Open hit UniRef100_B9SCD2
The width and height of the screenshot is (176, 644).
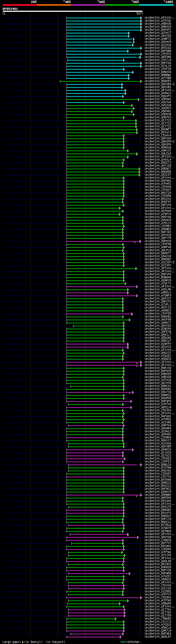[x=158, y=48]
